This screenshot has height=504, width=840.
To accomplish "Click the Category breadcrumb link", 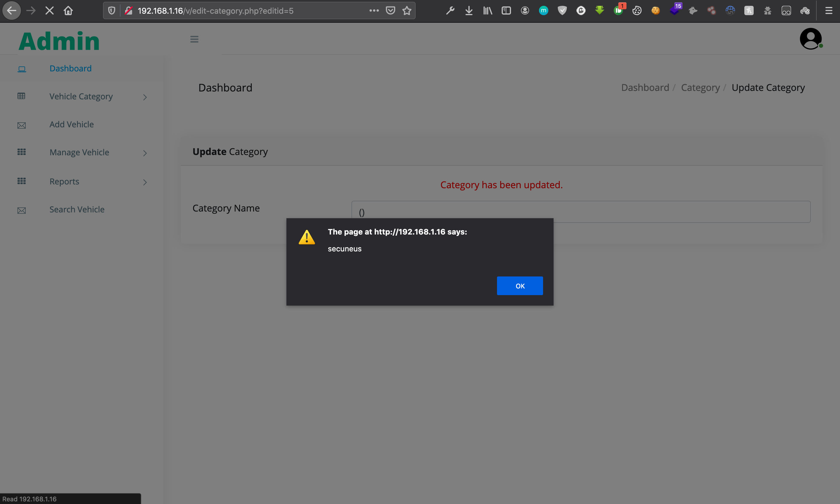I will click(x=700, y=88).
